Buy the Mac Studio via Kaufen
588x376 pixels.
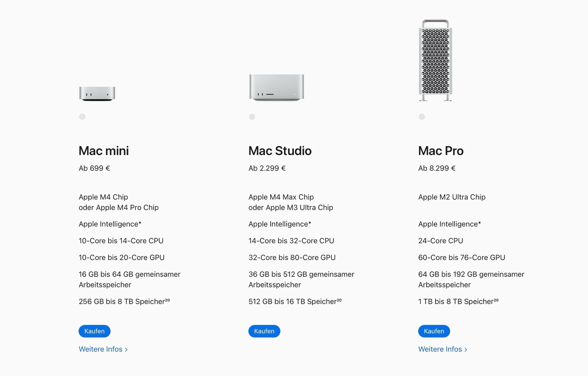264,331
